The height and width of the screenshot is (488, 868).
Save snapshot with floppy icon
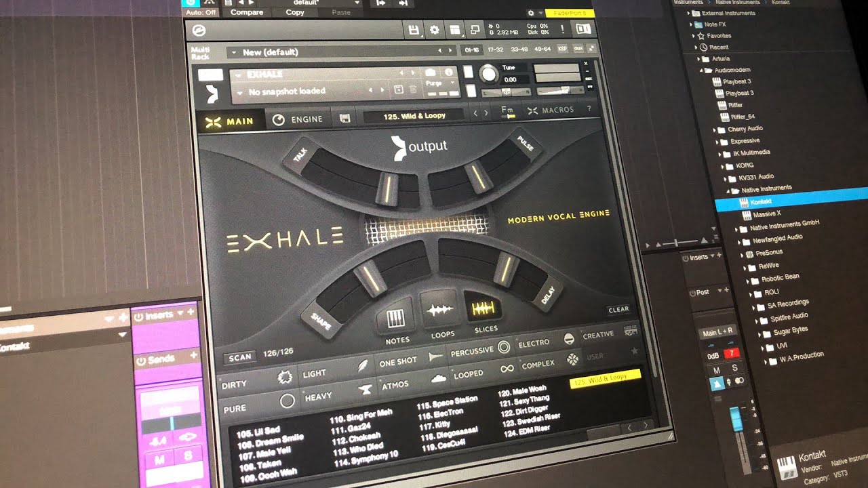[399, 89]
